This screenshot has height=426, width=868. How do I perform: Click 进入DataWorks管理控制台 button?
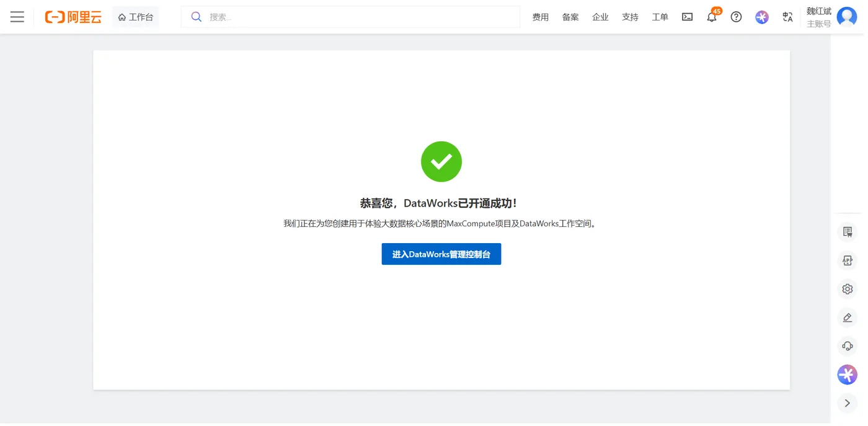441,254
